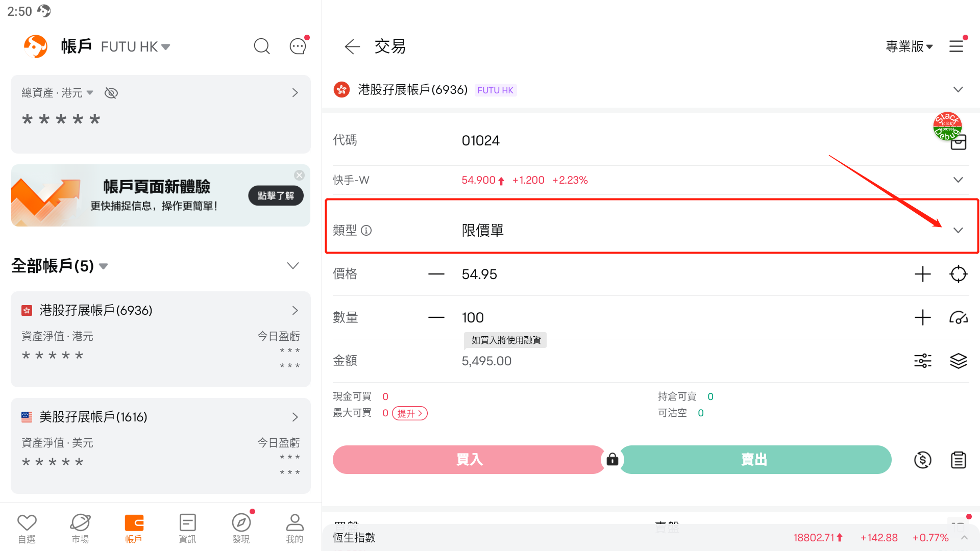980x551 pixels.
Task: Open the 總資產·港元 currency dropdown
Action: click(x=57, y=93)
